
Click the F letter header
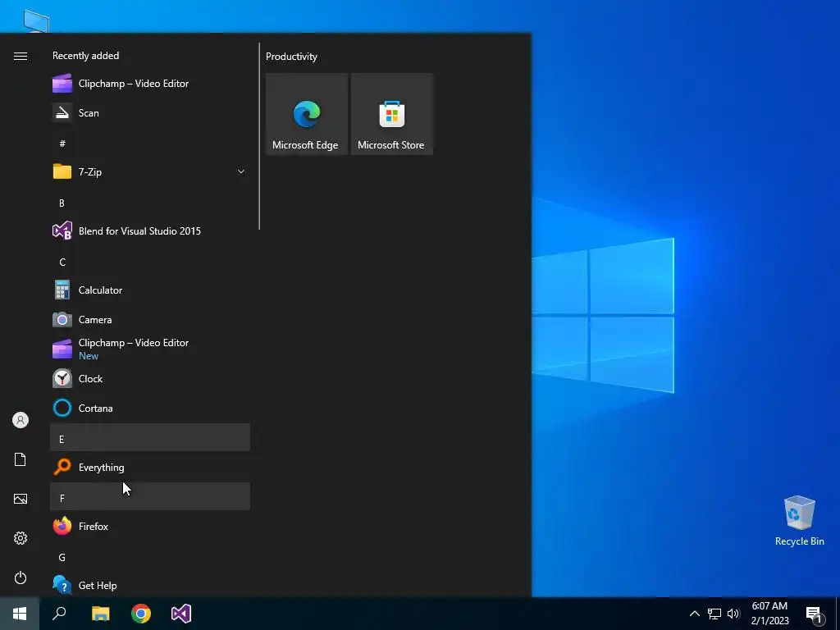pyautogui.click(x=150, y=496)
